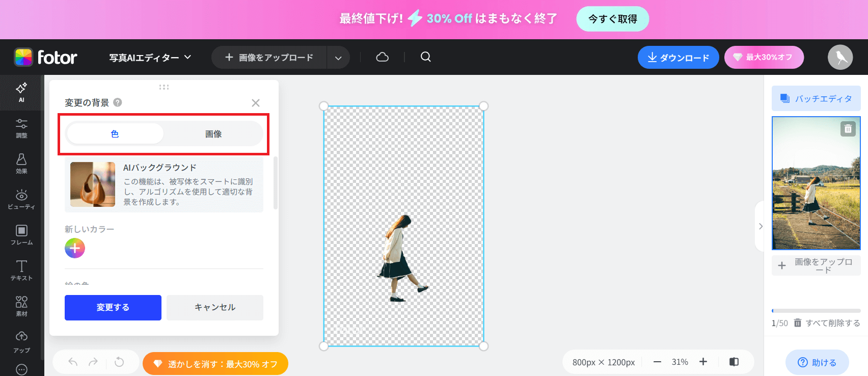Open the ビューティ beauty tools
868x376 pixels.
[21, 200]
